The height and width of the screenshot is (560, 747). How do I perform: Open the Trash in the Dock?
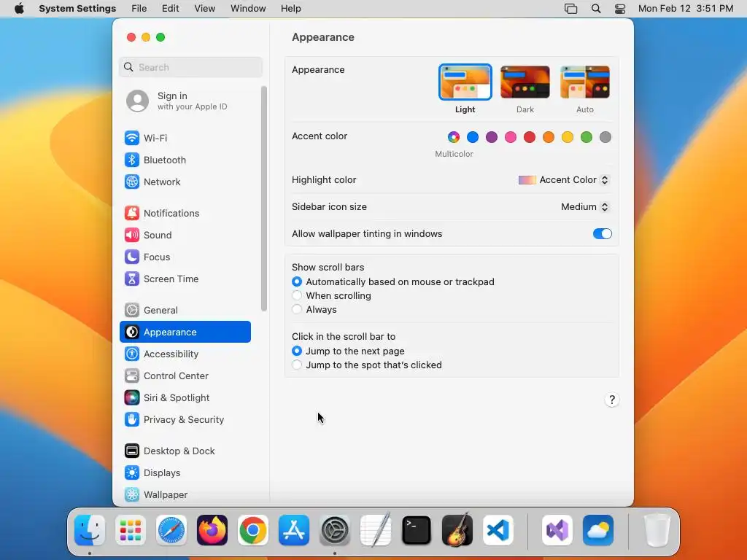(657, 530)
